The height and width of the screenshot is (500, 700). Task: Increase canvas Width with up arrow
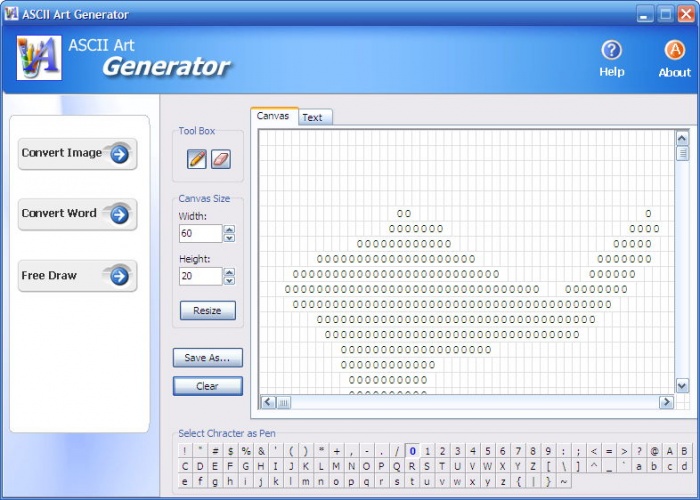[x=229, y=229]
